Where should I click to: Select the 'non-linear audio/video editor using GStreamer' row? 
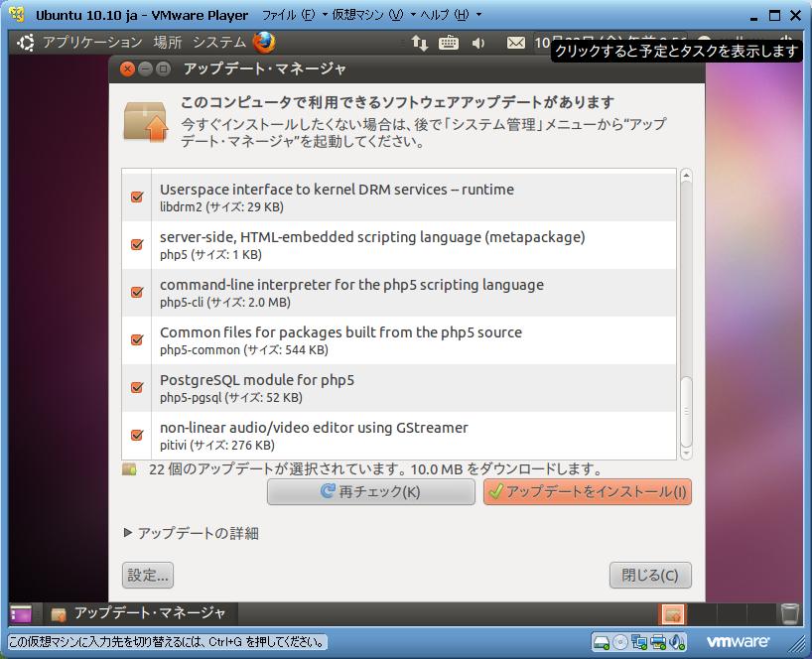click(399, 435)
